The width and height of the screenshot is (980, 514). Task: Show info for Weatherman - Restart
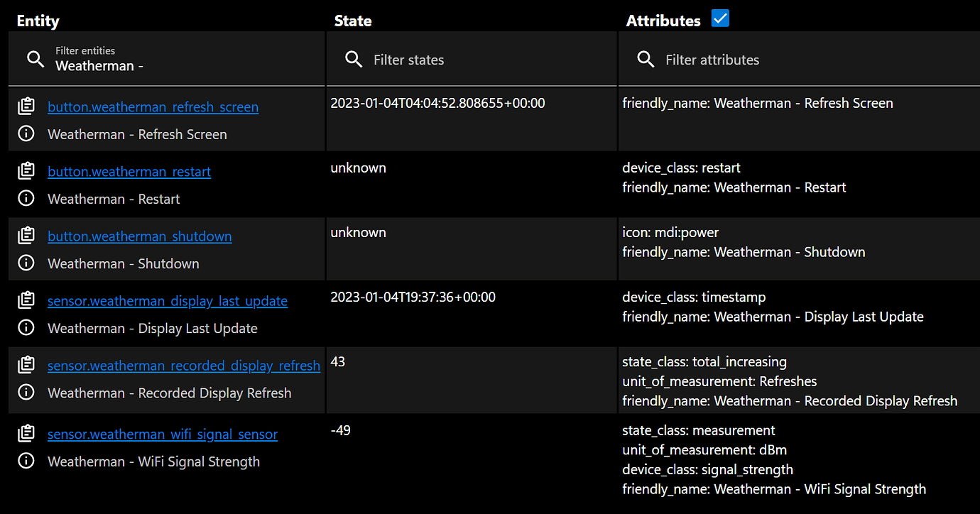pos(26,199)
